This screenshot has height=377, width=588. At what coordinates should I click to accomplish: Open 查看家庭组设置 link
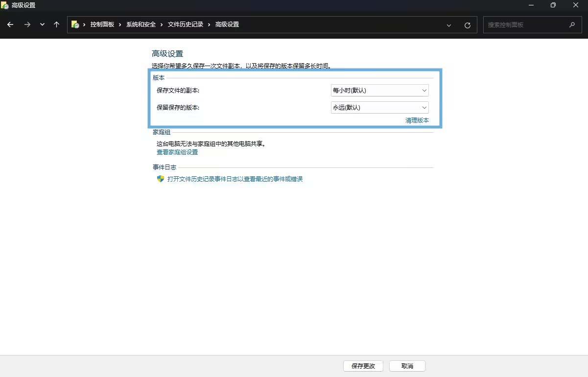click(177, 152)
